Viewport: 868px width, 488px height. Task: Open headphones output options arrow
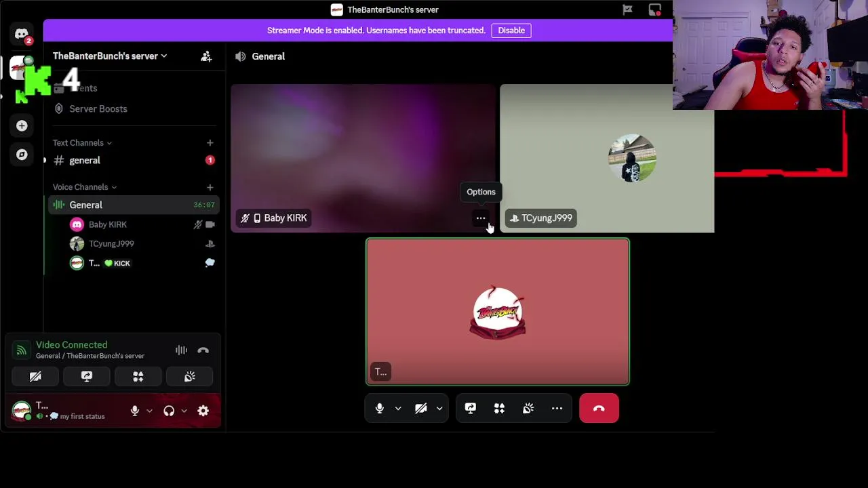pyautogui.click(x=184, y=411)
